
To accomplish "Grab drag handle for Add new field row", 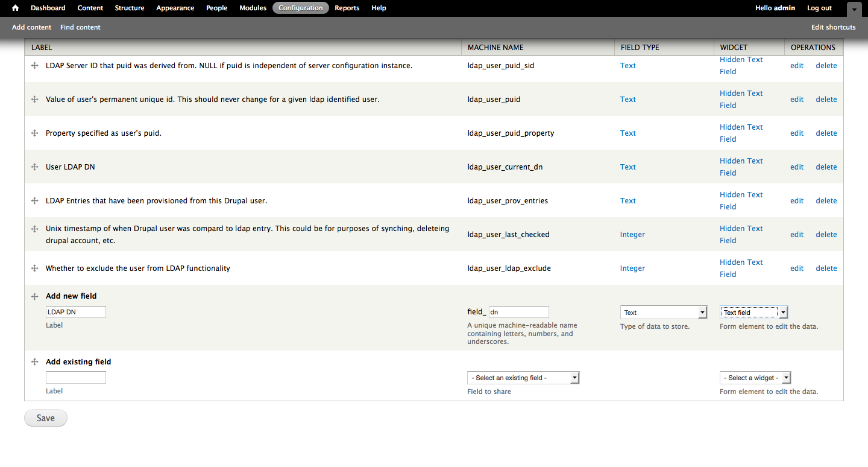I will pos(35,296).
